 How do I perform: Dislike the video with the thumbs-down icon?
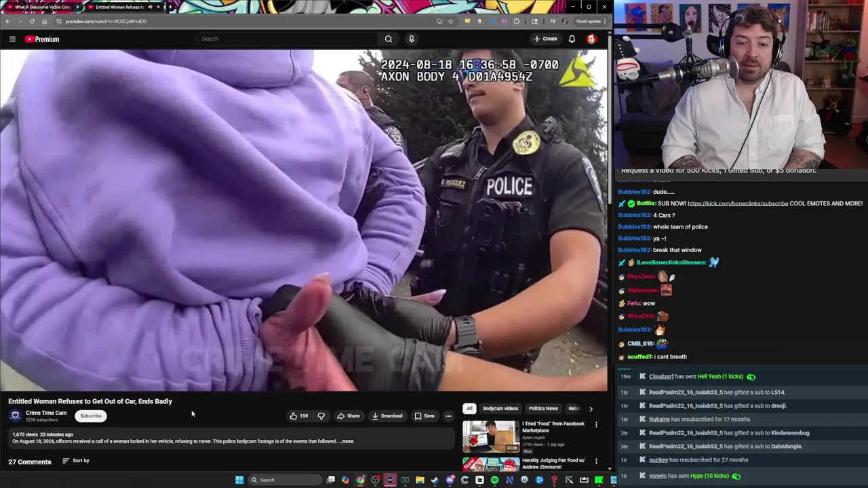[x=321, y=416]
